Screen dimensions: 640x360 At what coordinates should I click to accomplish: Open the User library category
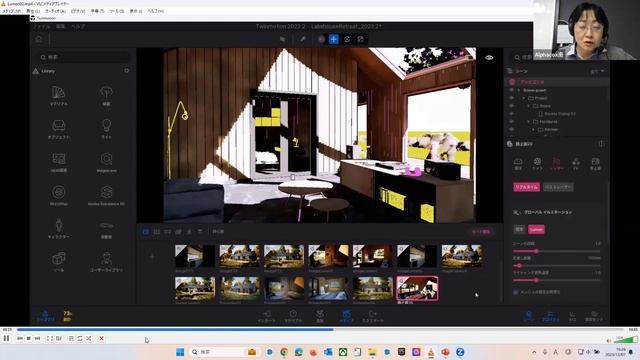(x=106, y=262)
